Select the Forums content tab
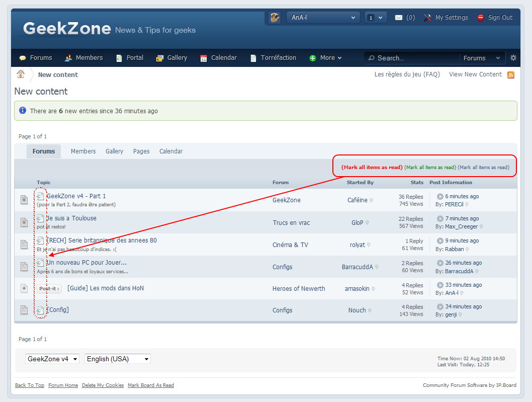Viewport: 532px width, 402px height. tap(44, 151)
